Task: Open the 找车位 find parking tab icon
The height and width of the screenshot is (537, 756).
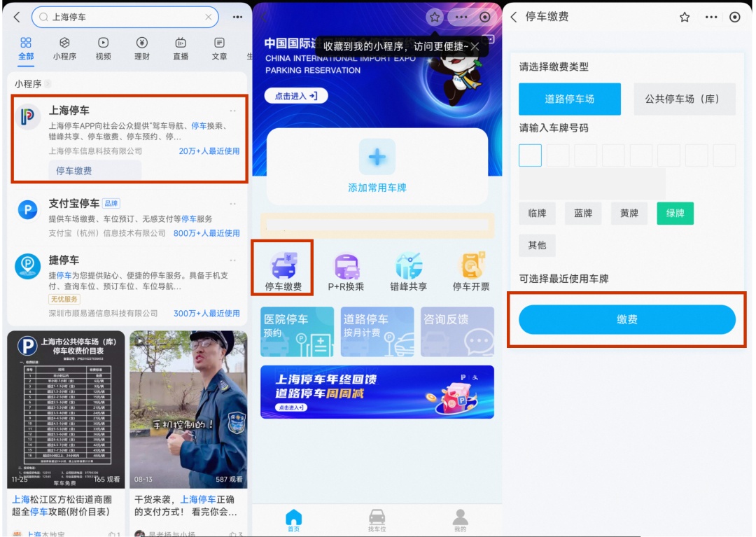Action: point(377,517)
